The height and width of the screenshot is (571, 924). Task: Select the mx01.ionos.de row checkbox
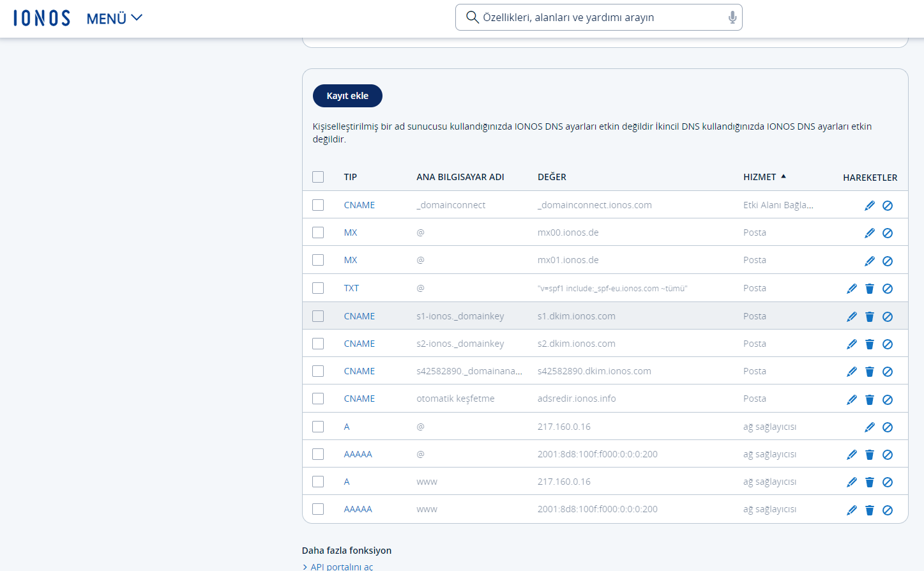(x=318, y=260)
